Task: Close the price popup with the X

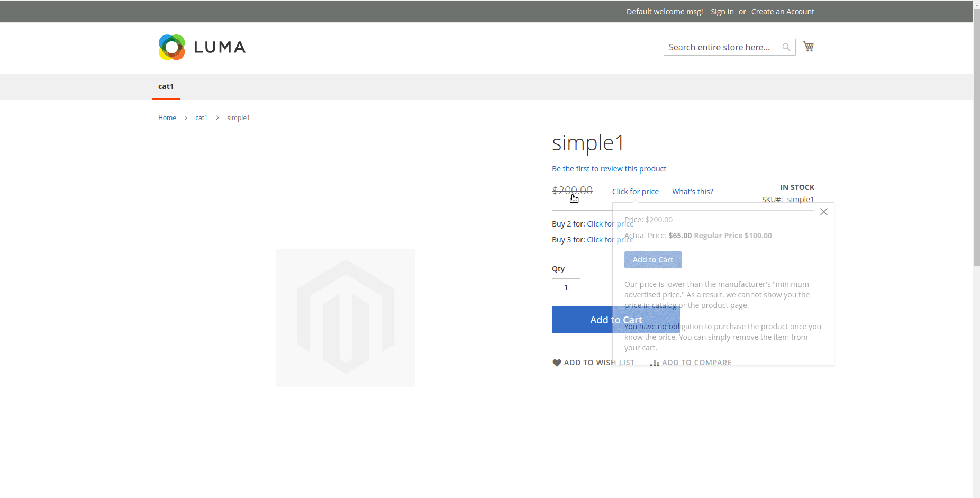Action: point(824,212)
